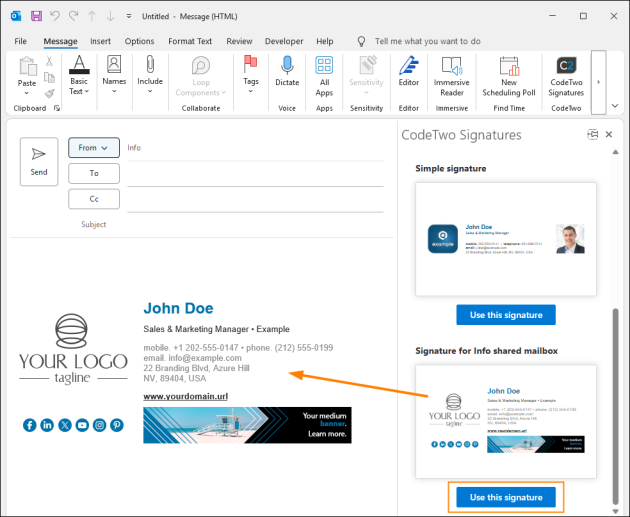This screenshot has height=517, width=630.
Task: Show more ribbon commands with right chevron
Action: click(598, 82)
